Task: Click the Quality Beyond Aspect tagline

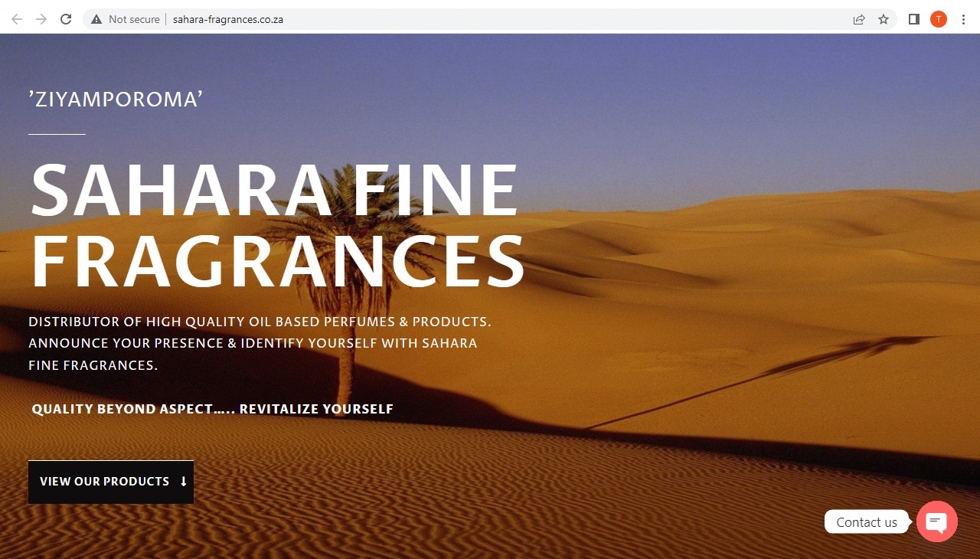Action: pyautogui.click(x=212, y=409)
